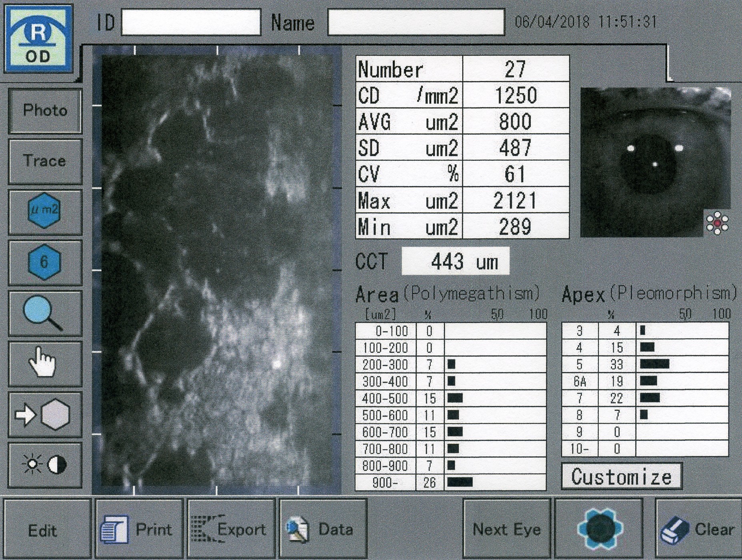The image size is (742, 560).
Task: Select the µm2 hexagon area icon
Action: [x=44, y=211]
